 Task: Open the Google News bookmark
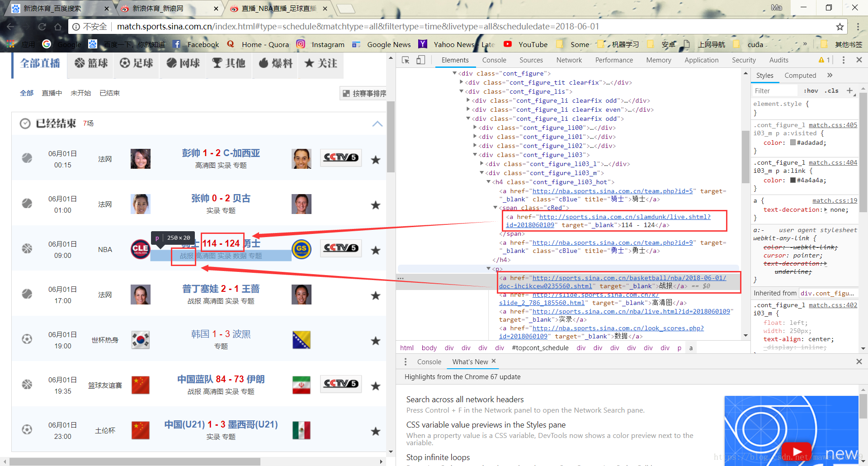[x=382, y=44]
